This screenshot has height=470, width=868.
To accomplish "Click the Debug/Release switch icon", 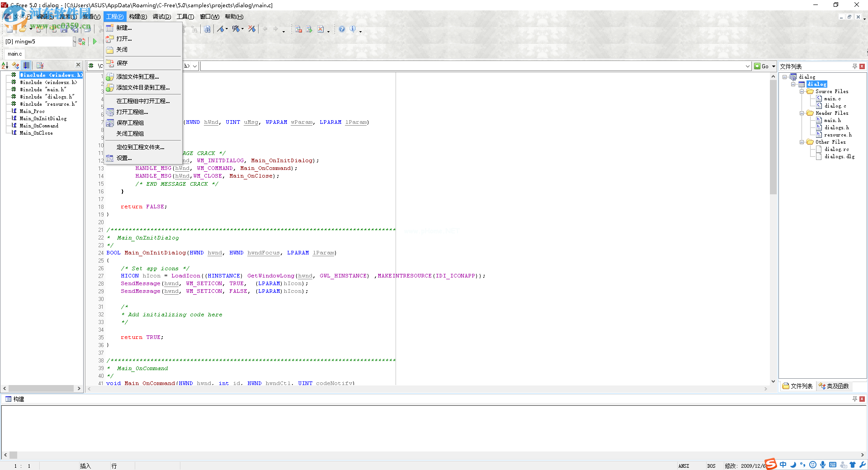I will point(82,42).
